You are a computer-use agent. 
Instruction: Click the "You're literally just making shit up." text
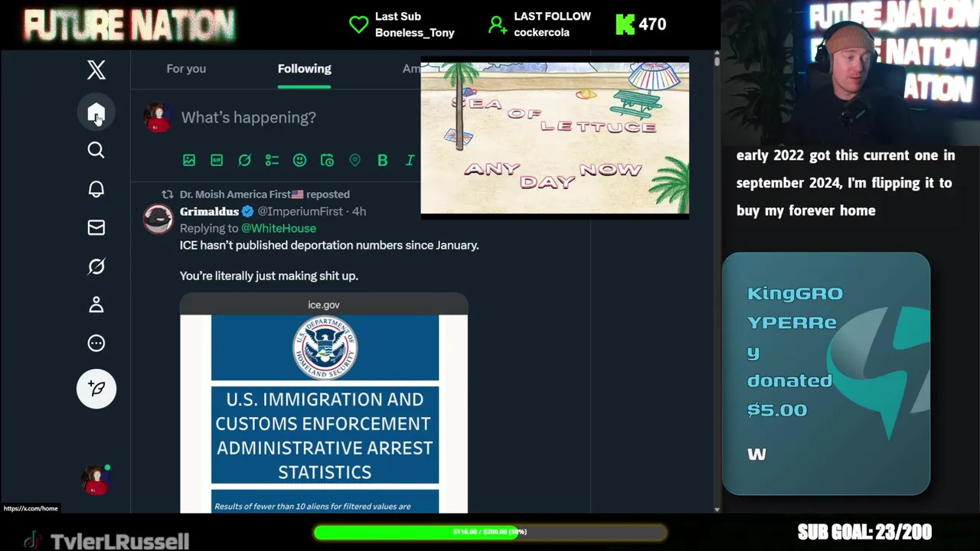click(x=269, y=275)
